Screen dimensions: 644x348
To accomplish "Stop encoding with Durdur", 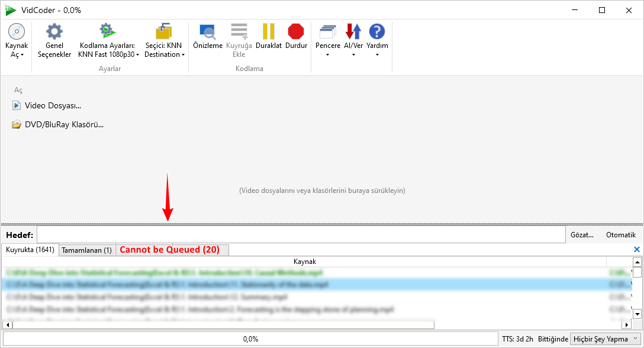I will [x=296, y=37].
